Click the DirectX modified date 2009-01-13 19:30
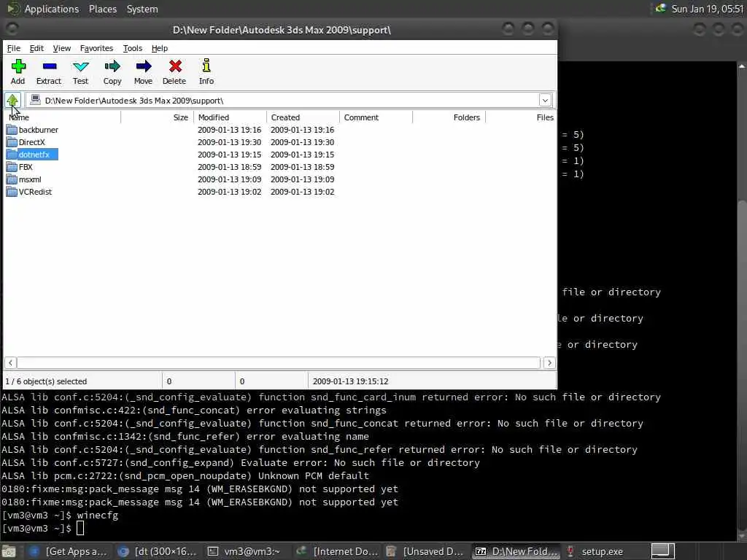This screenshot has height=560, width=747. click(x=229, y=142)
